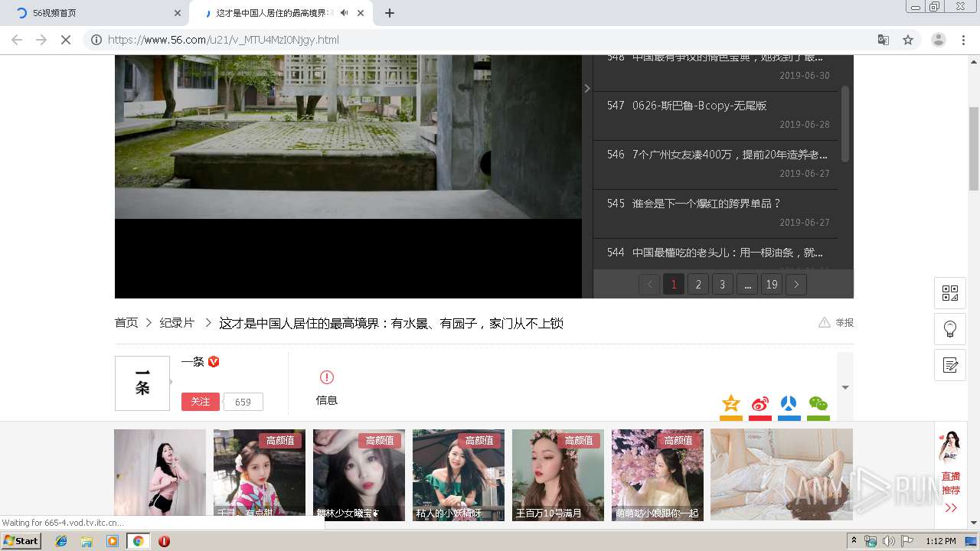Click the 举报 report warning icon

coord(825,323)
